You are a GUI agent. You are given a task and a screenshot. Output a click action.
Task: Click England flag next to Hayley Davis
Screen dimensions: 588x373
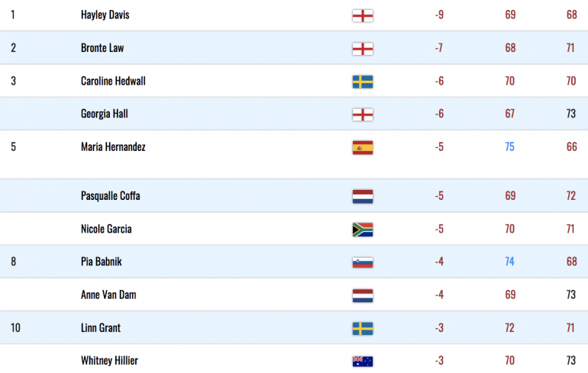coord(363,16)
